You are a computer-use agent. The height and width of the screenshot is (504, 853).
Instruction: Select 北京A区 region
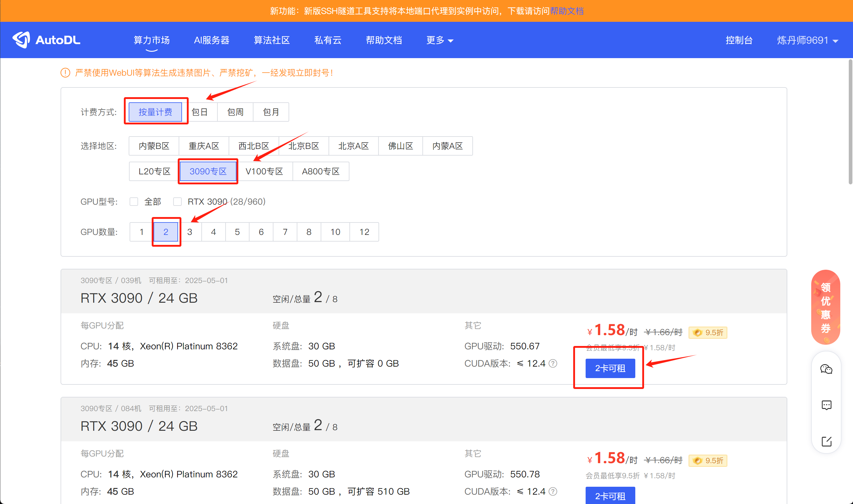tap(354, 146)
